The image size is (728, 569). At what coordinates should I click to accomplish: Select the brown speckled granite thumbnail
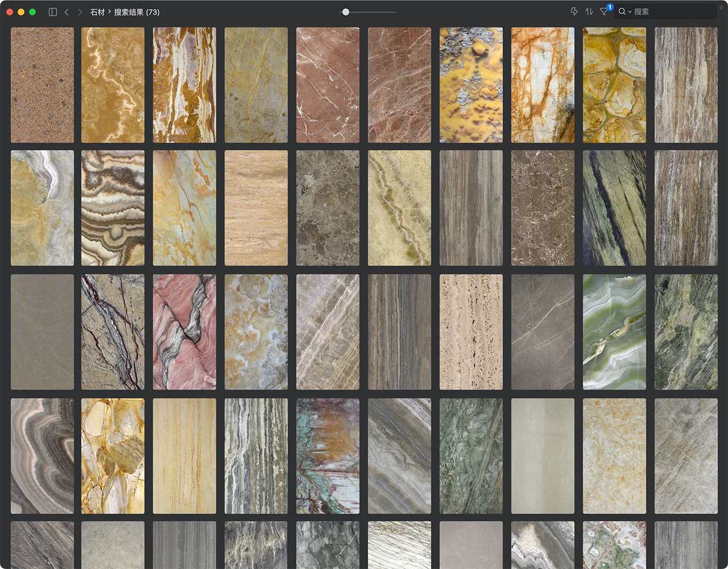pyautogui.click(x=42, y=85)
